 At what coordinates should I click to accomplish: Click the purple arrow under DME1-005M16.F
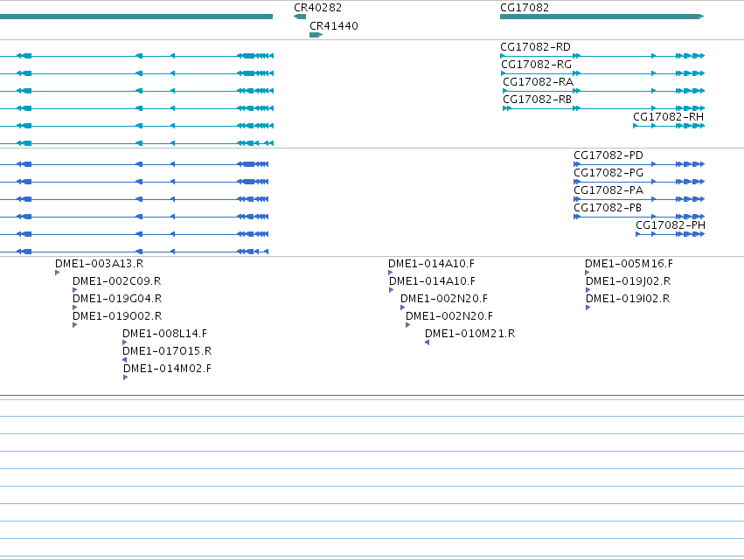[587, 273]
